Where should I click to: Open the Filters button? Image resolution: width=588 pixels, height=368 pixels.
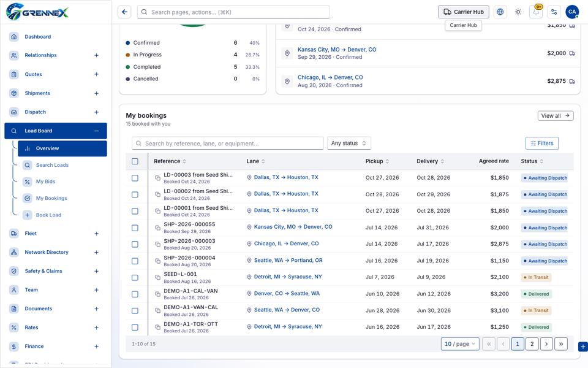coord(542,143)
